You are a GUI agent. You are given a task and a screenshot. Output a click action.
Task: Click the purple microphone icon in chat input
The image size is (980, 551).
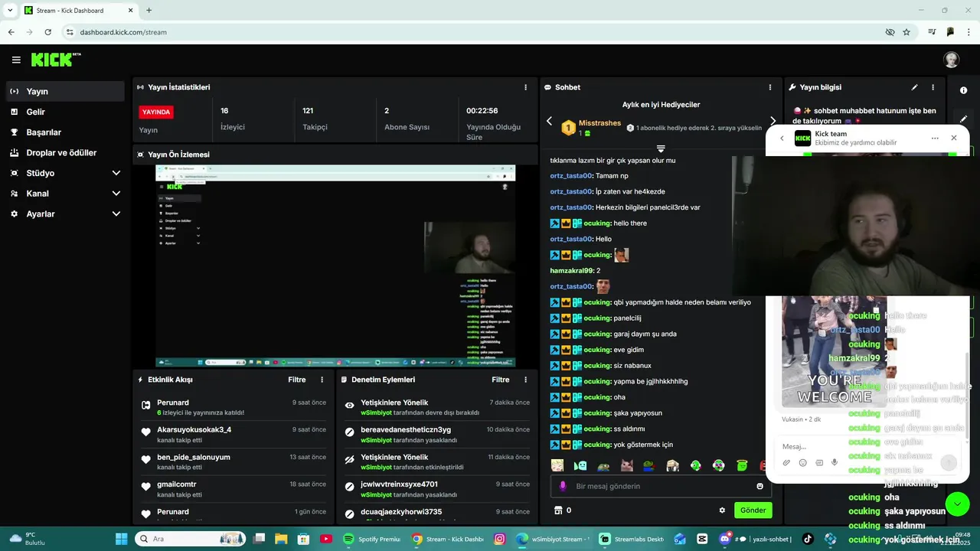(x=563, y=486)
